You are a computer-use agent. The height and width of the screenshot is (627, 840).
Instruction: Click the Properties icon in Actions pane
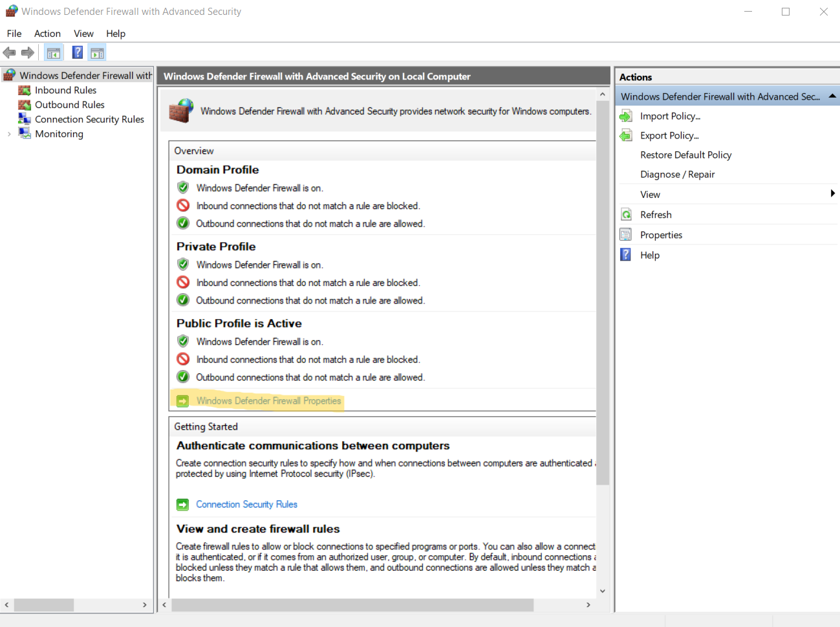626,235
